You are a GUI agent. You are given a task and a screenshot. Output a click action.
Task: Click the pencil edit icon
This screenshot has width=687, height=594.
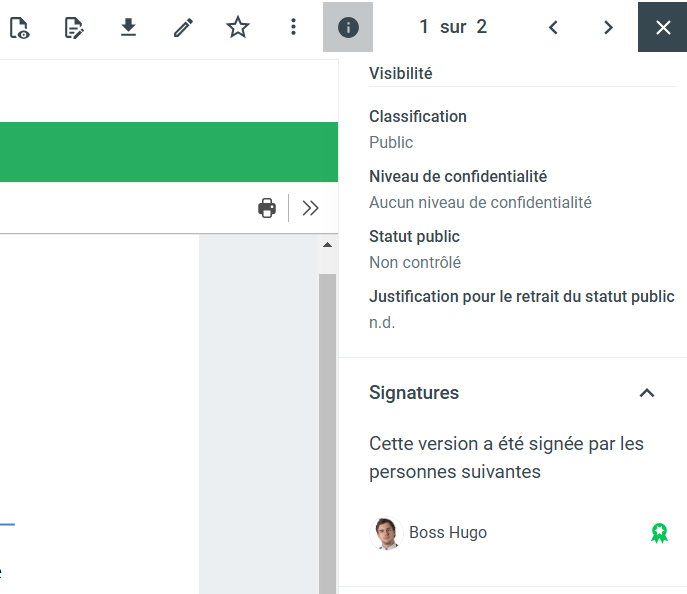tap(183, 28)
